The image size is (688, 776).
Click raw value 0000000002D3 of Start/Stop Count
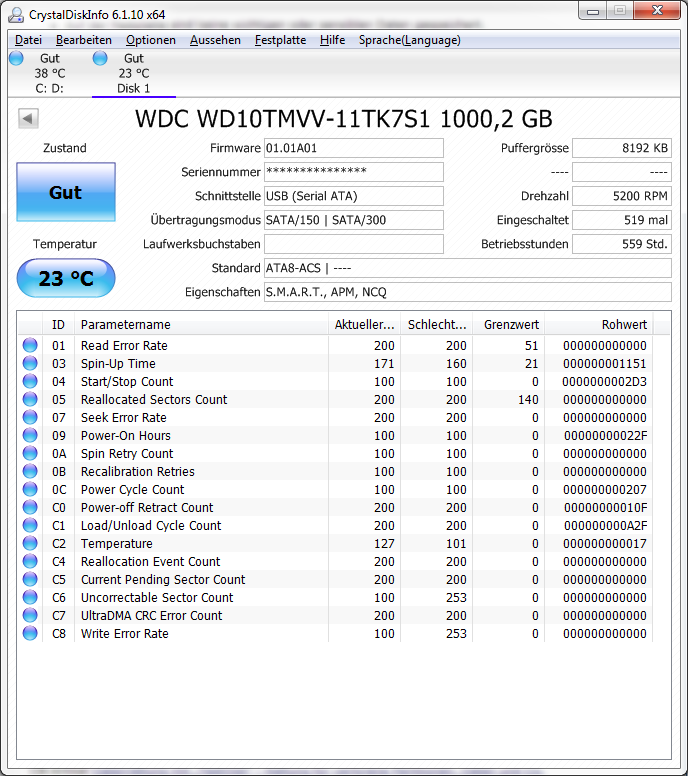pyautogui.click(x=604, y=382)
